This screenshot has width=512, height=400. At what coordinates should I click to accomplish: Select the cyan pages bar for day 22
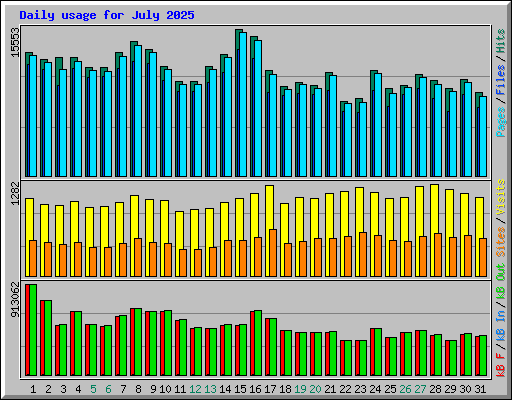click(348, 140)
